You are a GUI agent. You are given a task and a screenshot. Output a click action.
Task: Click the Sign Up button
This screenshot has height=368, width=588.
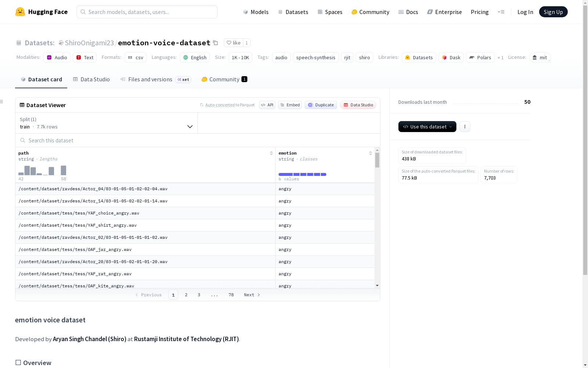553,12
